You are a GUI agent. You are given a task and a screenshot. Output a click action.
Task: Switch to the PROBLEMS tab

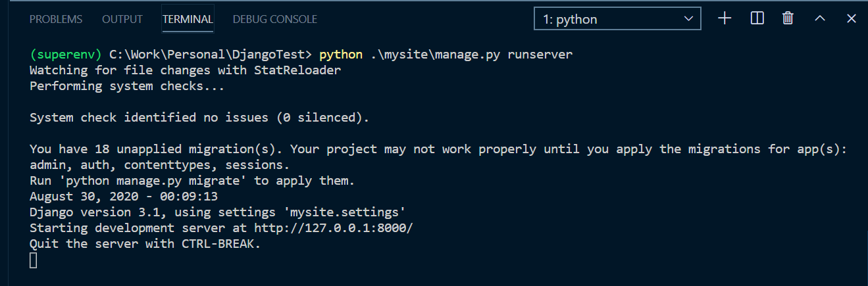point(56,19)
